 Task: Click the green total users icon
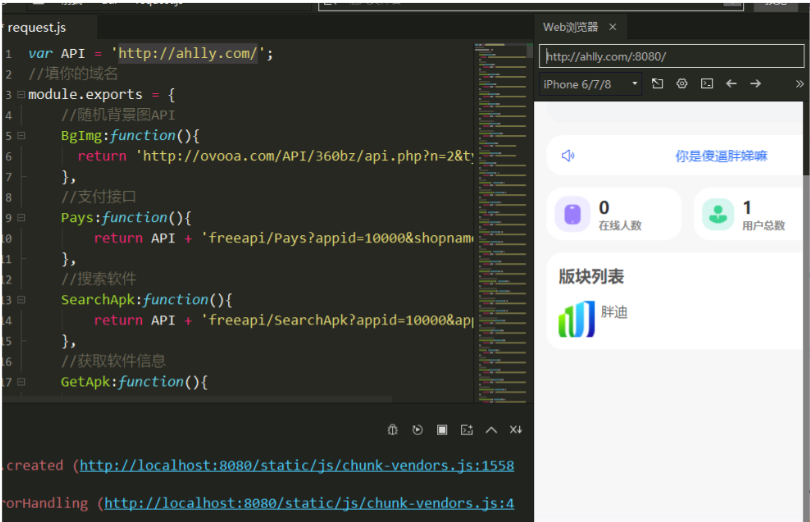717,215
